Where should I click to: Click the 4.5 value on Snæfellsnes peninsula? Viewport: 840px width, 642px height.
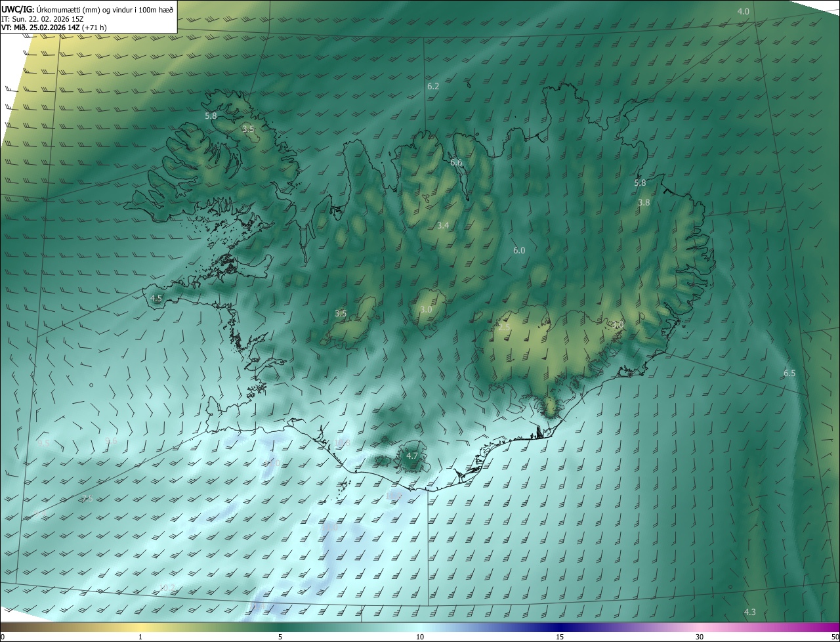click(156, 298)
